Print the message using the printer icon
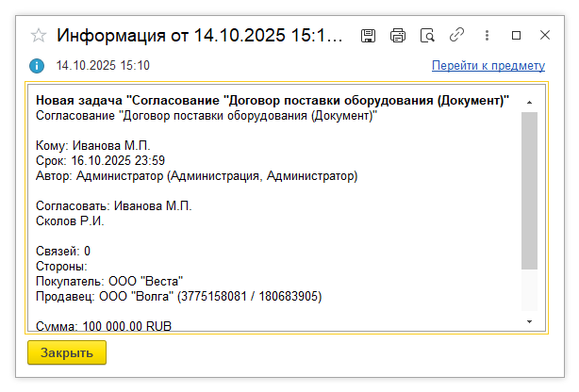The height and width of the screenshot is (392, 579). pos(398,36)
